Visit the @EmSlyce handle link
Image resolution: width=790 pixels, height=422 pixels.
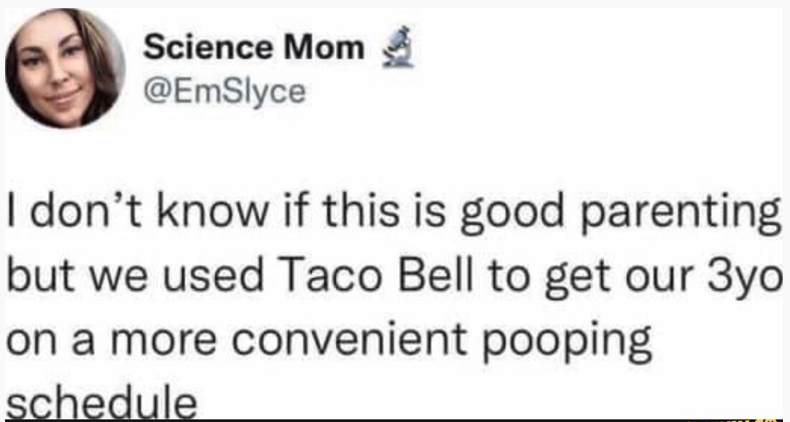(225, 93)
